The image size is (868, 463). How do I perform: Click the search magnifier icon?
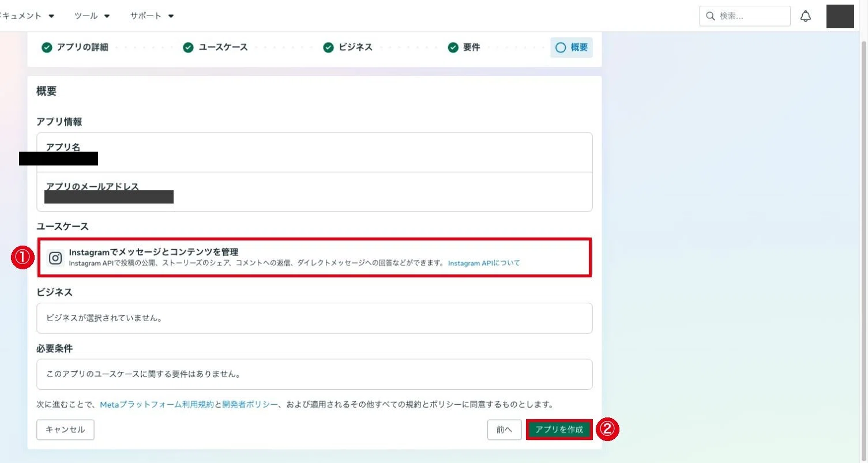tap(711, 16)
